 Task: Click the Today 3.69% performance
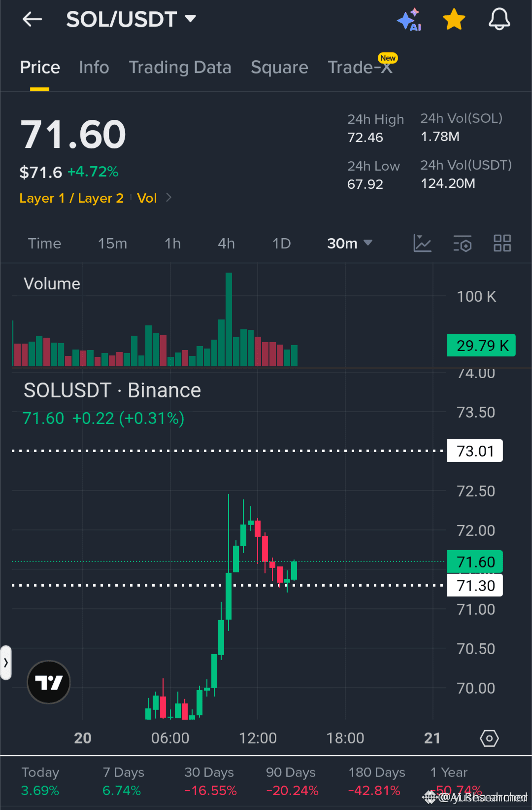(x=40, y=781)
